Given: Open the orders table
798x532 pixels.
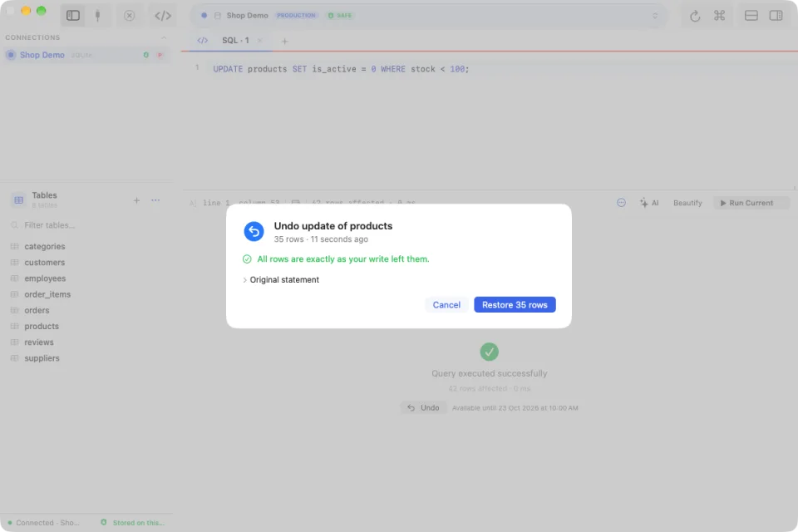Looking at the screenshot, I should [37, 310].
